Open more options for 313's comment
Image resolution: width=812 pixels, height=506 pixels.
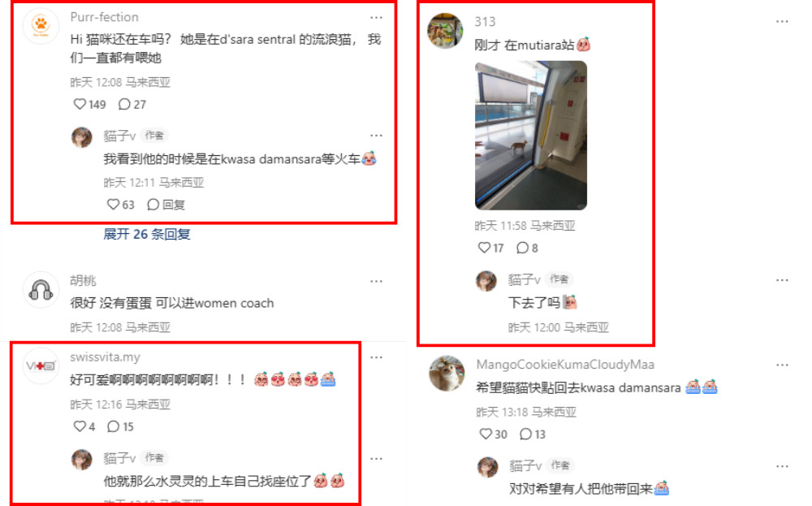click(x=782, y=22)
